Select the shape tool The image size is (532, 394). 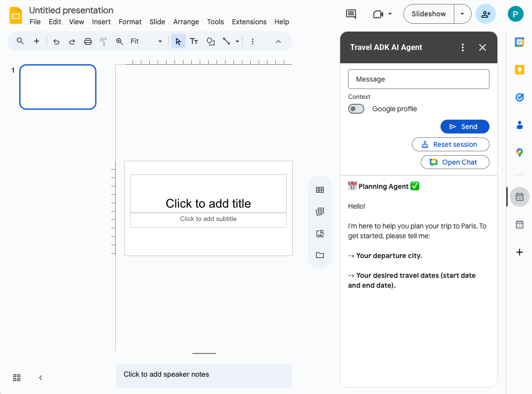(210, 41)
